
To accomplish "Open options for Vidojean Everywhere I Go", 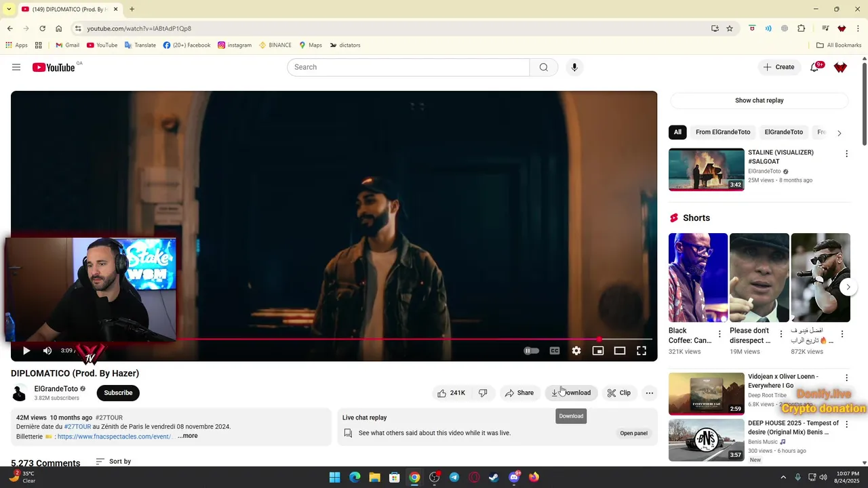I will (x=846, y=378).
